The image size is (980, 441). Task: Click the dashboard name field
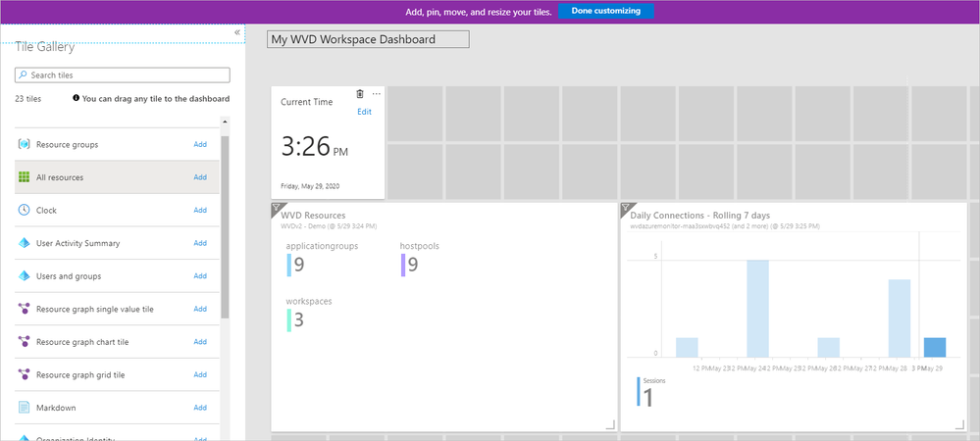tap(368, 39)
